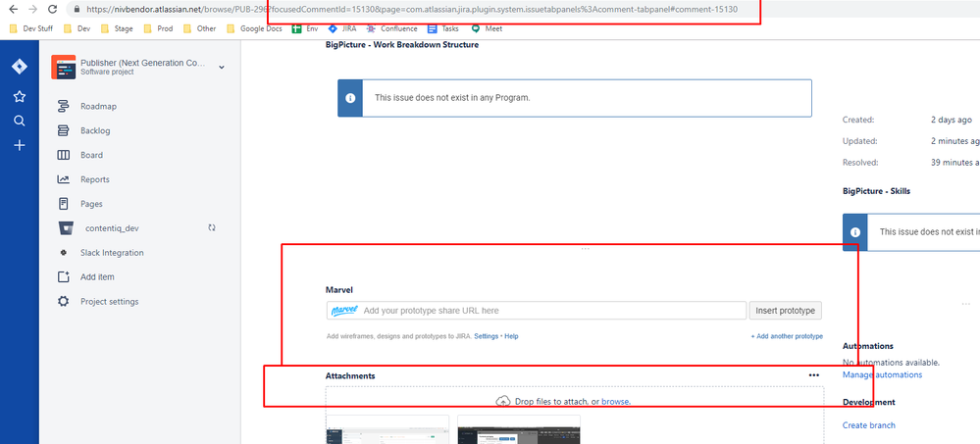Click the Created 2 days ago value

(952, 120)
